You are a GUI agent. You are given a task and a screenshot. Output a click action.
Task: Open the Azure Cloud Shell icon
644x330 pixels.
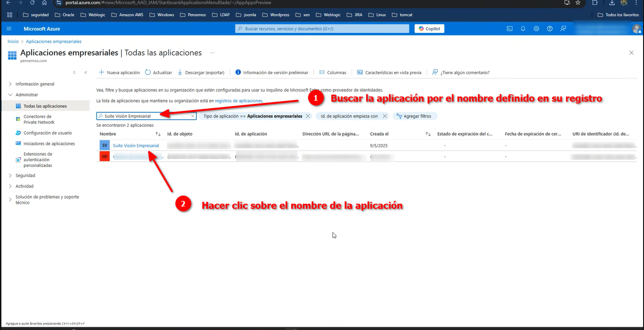[x=510, y=29]
